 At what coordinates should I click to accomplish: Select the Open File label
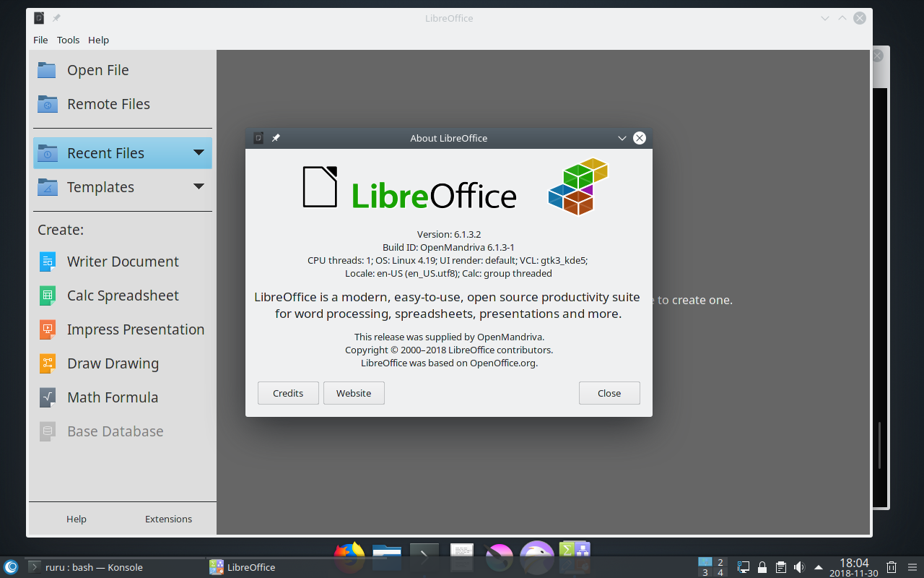click(98, 70)
